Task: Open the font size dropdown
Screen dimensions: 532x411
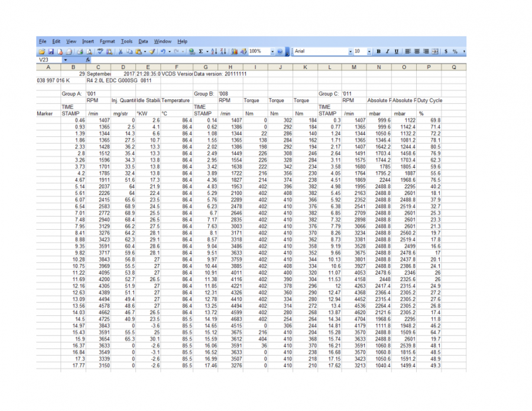Action: [368, 52]
